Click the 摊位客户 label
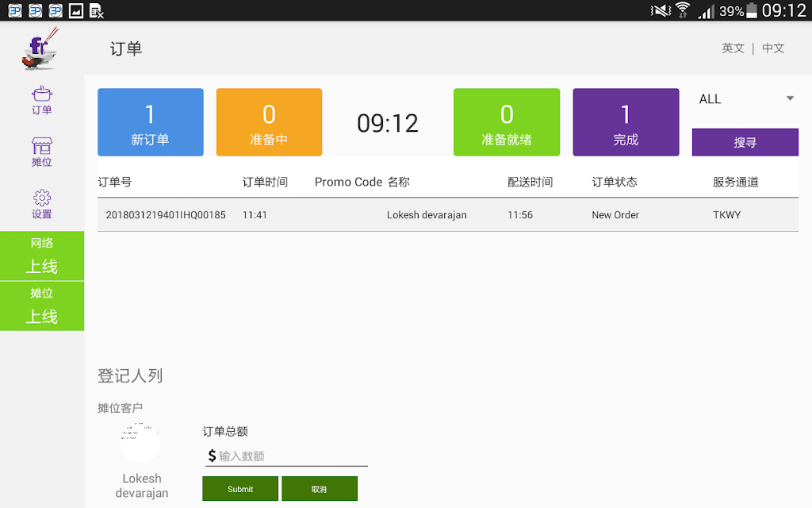 point(121,408)
